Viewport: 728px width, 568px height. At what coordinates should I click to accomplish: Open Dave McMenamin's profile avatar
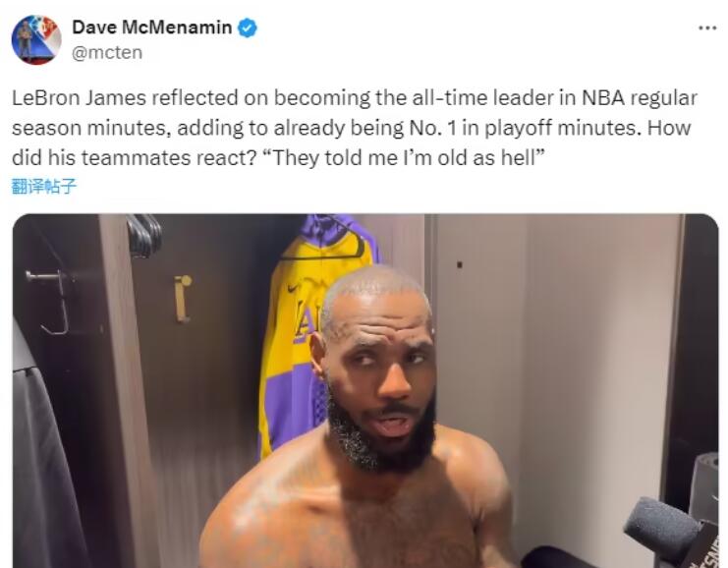(36, 40)
